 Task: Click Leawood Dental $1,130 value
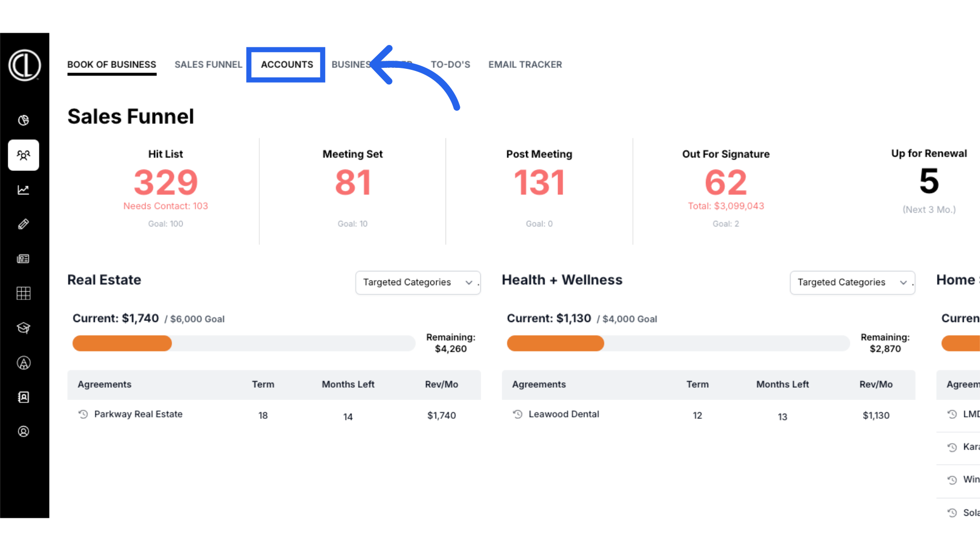[x=876, y=416]
